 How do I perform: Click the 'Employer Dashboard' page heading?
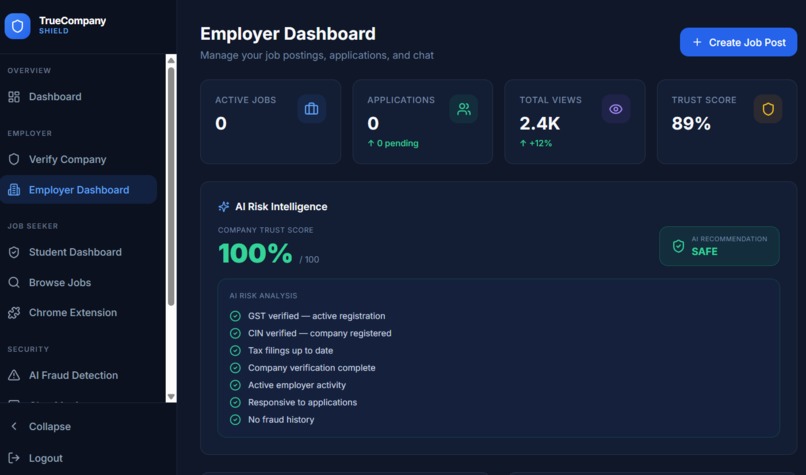288,34
